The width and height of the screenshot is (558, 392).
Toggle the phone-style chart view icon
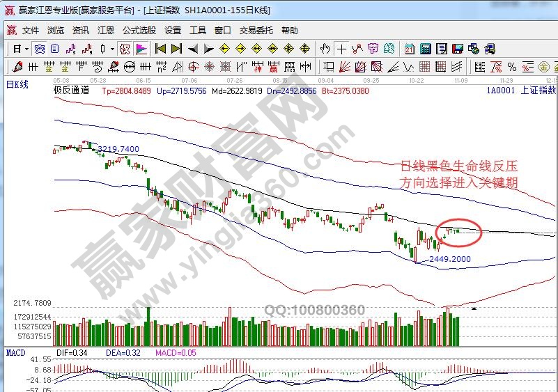click(40, 49)
